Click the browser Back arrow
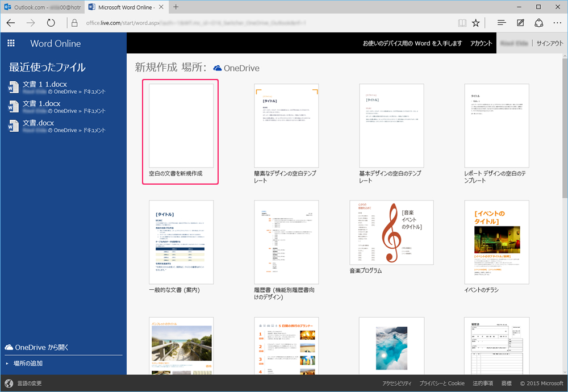The width and height of the screenshot is (568, 392). click(11, 23)
